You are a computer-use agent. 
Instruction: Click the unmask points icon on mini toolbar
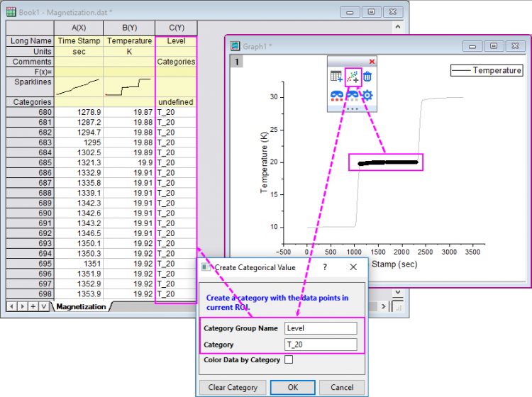coord(353,96)
